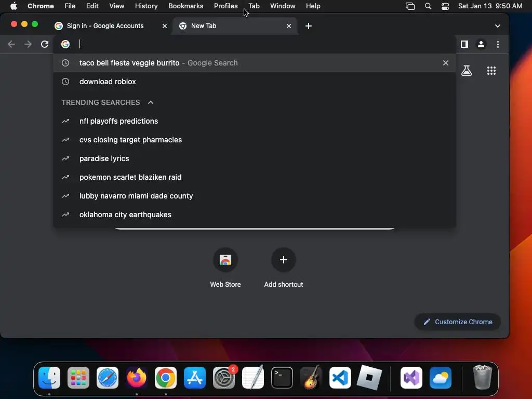
Task: Go back using the back arrow
Action: tap(11, 44)
